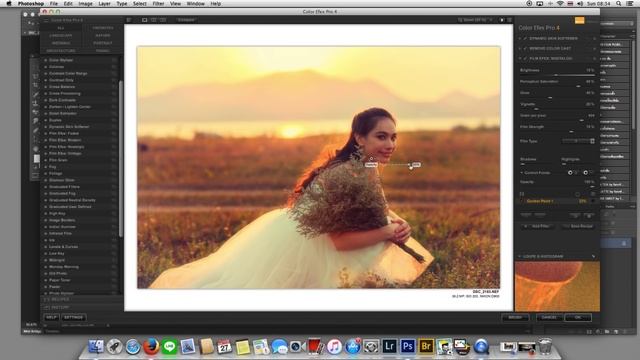The image size is (640, 360).
Task: Select the Landscape filter category tab
Action: tap(61, 36)
